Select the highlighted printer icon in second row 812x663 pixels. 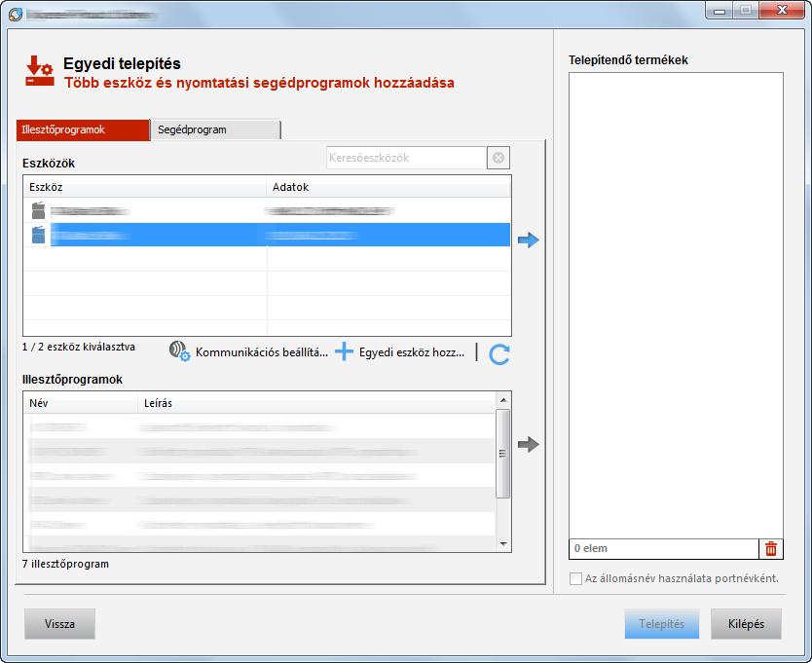click(x=38, y=236)
